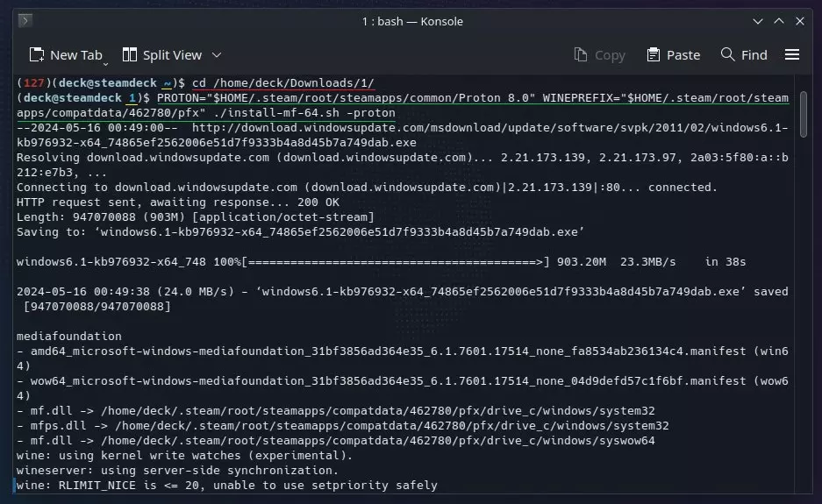The width and height of the screenshot is (822, 504).
Task: Click the 'Saving to:' output line
Action: [300, 231]
